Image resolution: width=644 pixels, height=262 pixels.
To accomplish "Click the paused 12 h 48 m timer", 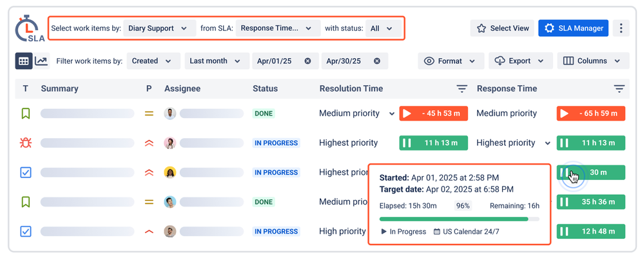I will 590,231.
